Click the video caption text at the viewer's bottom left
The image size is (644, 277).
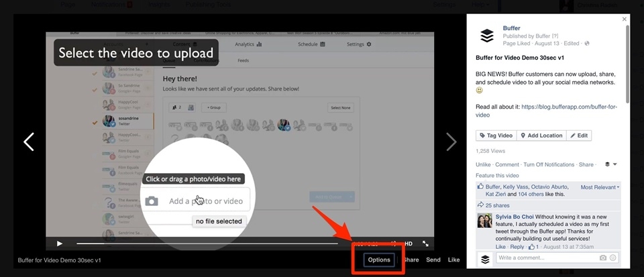point(59,260)
